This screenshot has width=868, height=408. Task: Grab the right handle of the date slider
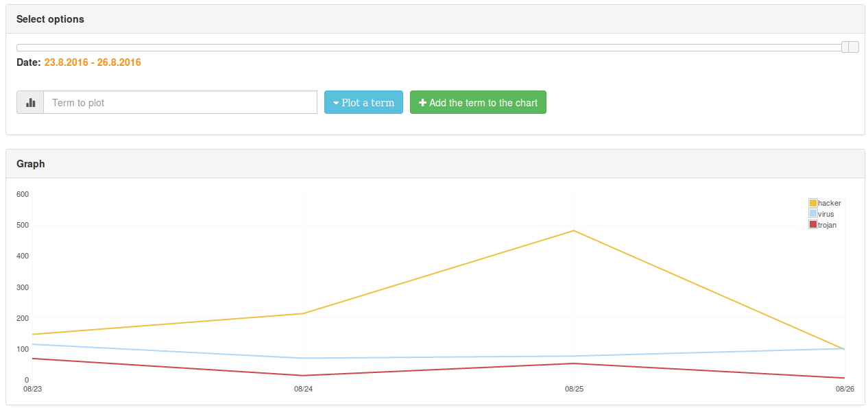click(x=854, y=47)
